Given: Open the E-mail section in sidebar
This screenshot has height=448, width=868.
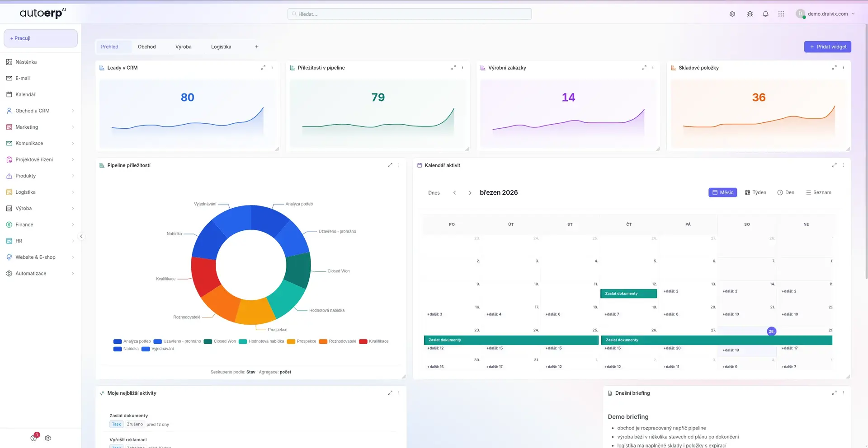Looking at the screenshot, I should [x=23, y=78].
